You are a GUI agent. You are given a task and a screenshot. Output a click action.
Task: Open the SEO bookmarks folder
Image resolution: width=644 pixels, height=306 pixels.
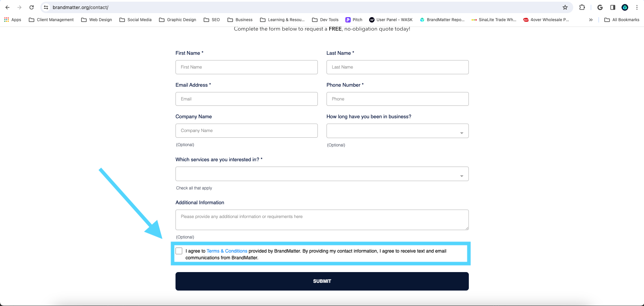click(x=212, y=20)
